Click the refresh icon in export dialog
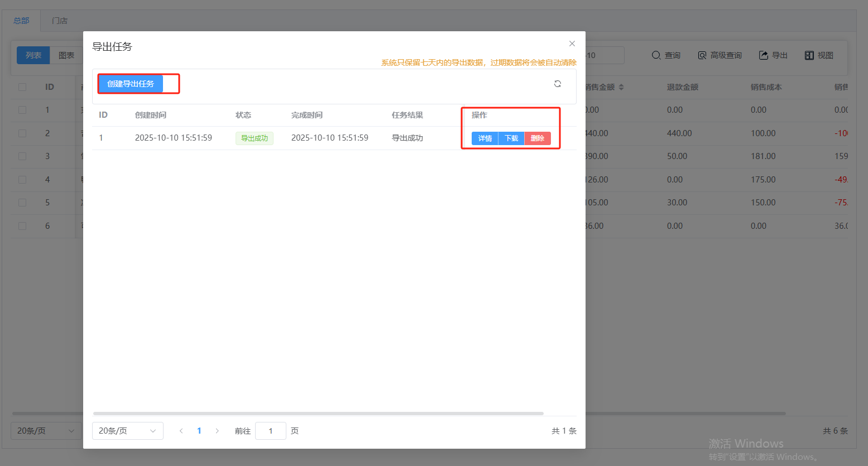The image size is (868, 466). 557,84
